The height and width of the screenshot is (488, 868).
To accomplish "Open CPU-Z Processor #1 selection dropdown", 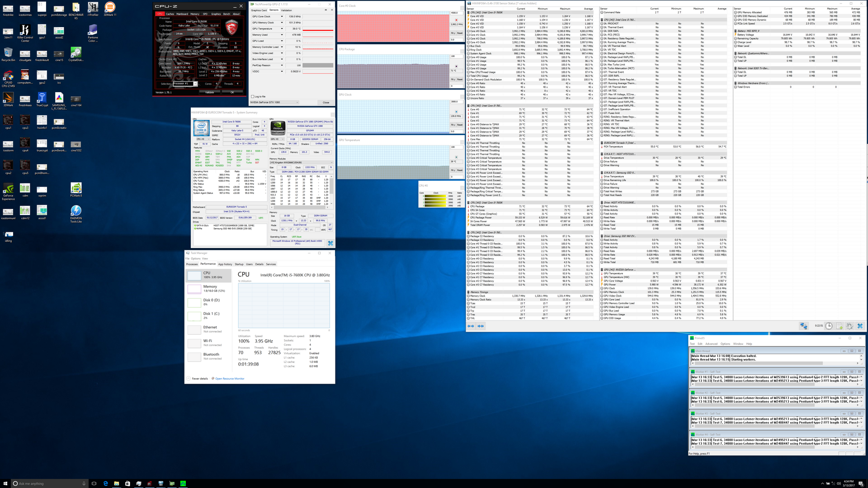I will (185, 84).
